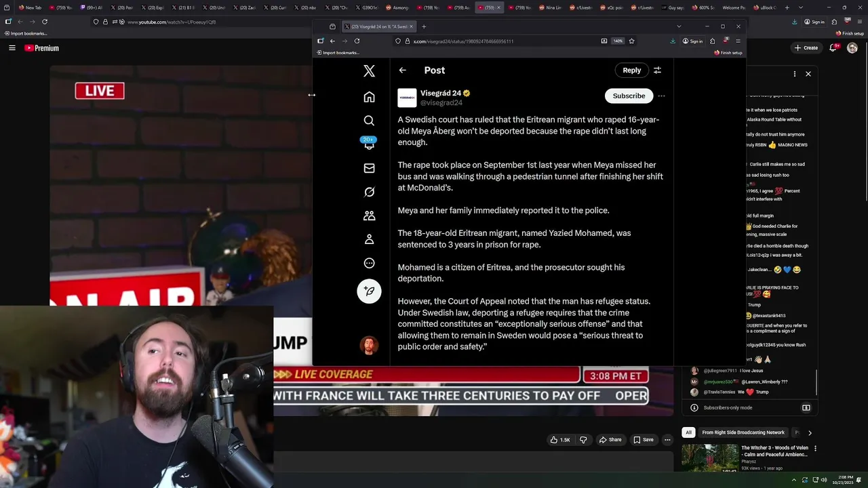This screenshot has width=868, height=488.
Task: Click Share under the YouTube video
Action: point(610,440)
